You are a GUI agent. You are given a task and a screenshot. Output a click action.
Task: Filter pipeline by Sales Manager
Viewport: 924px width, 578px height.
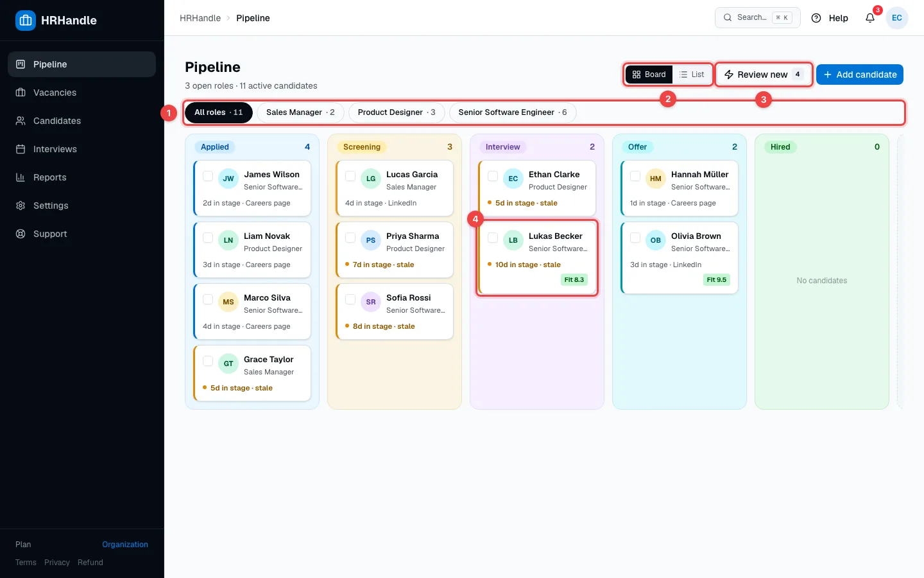coord(300,112)
